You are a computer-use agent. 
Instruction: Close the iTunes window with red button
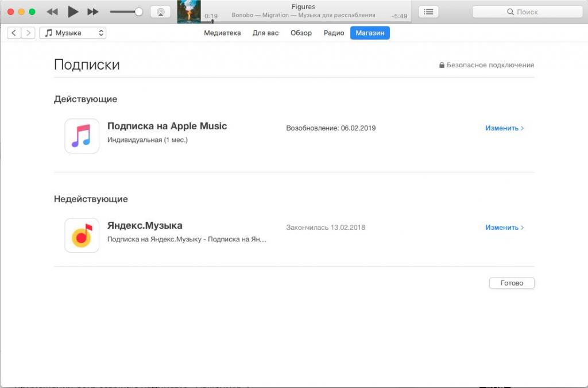tap(11, 12)
